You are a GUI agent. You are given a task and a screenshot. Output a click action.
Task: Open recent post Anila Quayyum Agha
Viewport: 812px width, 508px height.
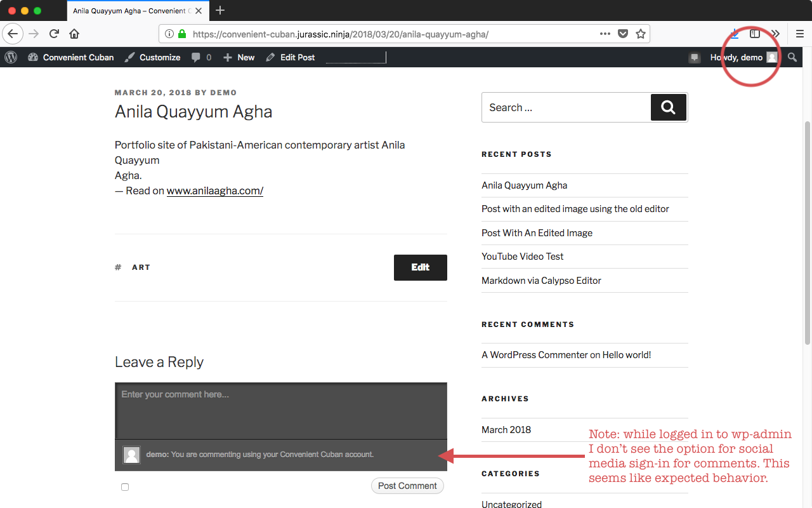[x=525, y=185]
